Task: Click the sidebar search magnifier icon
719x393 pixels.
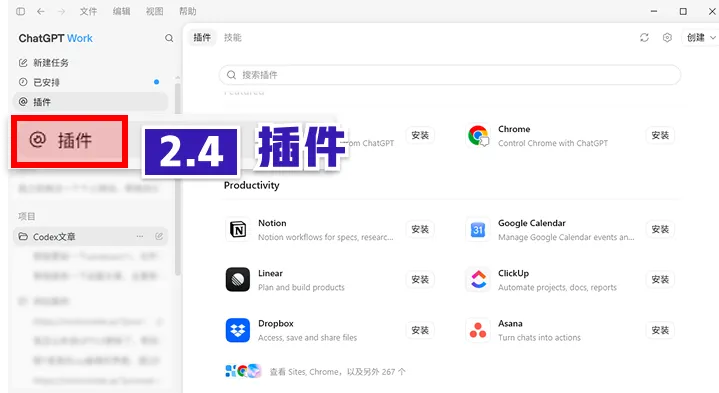Action: pos(169,38)
